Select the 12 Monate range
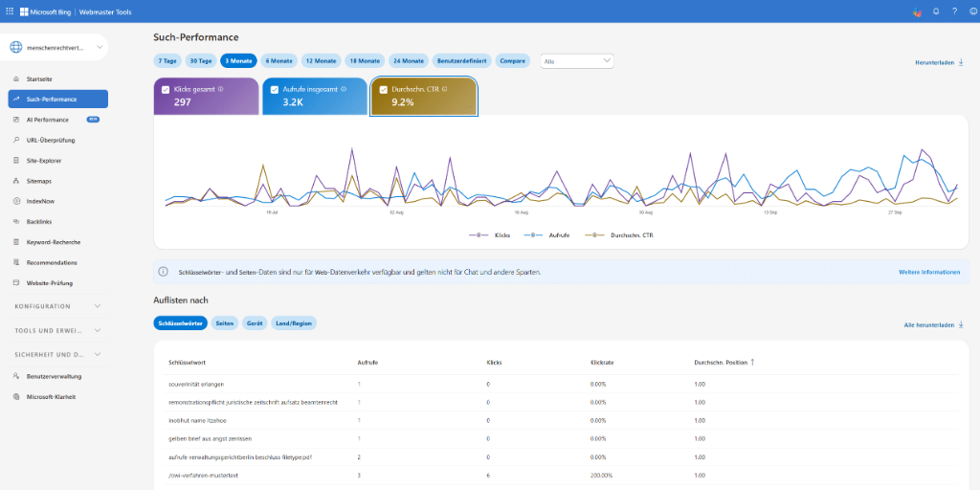Image resolution: width=980 pixels, height=490 pixels. point(321,60)
